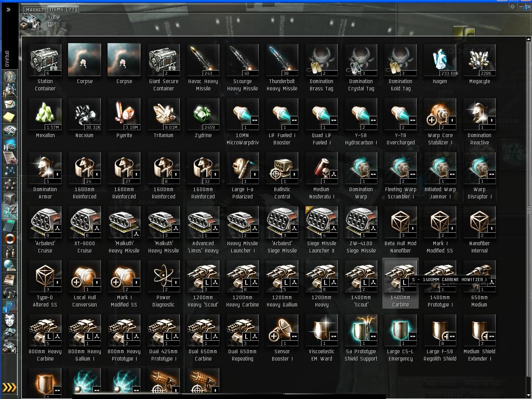This screenshot has height=399, width=532.
Task: Select the 'Arbalest' Cruise launcher
Action: pos(45,230)
